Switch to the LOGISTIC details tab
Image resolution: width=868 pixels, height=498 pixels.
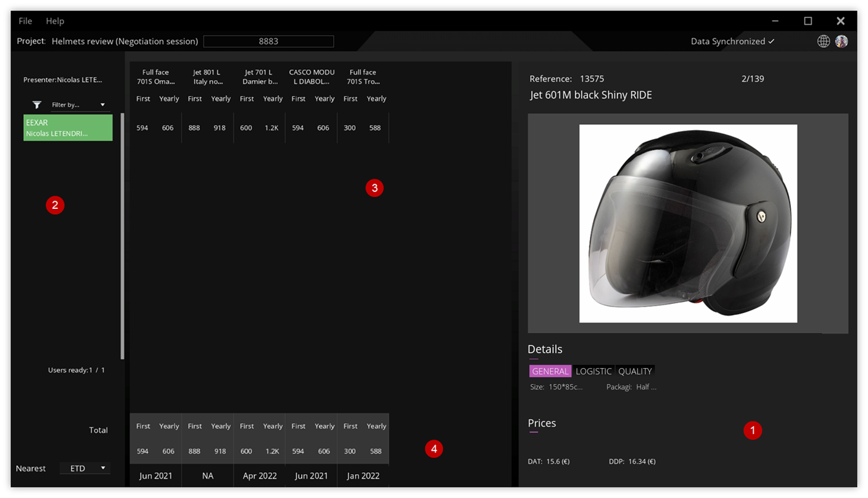click(x=594, y=371)
